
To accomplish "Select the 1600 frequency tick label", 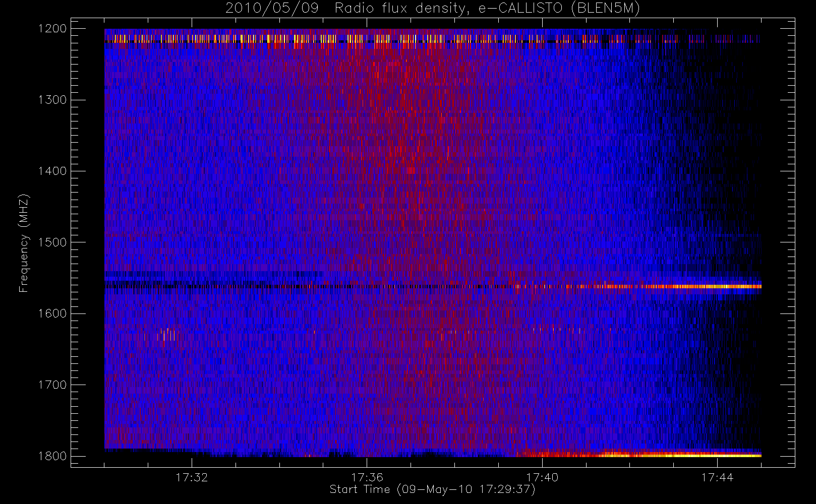I will click(52, 313).
